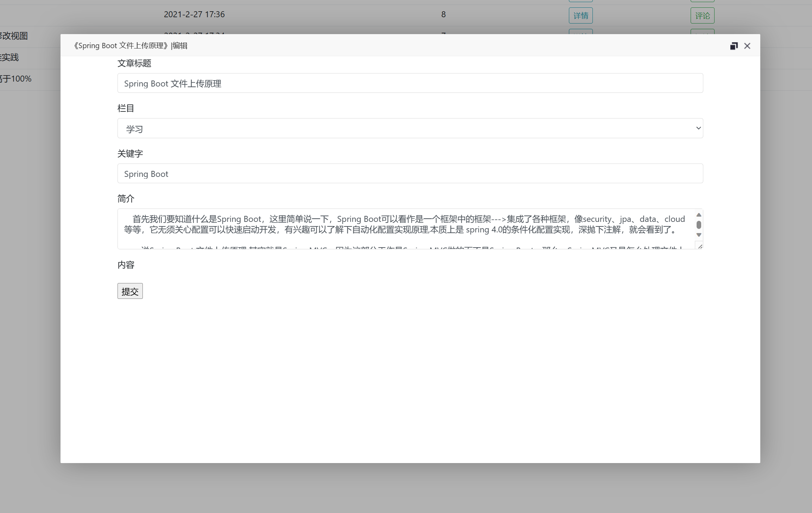Click the 文章标题 field label
Screen dimensions: 812x513
134,63
